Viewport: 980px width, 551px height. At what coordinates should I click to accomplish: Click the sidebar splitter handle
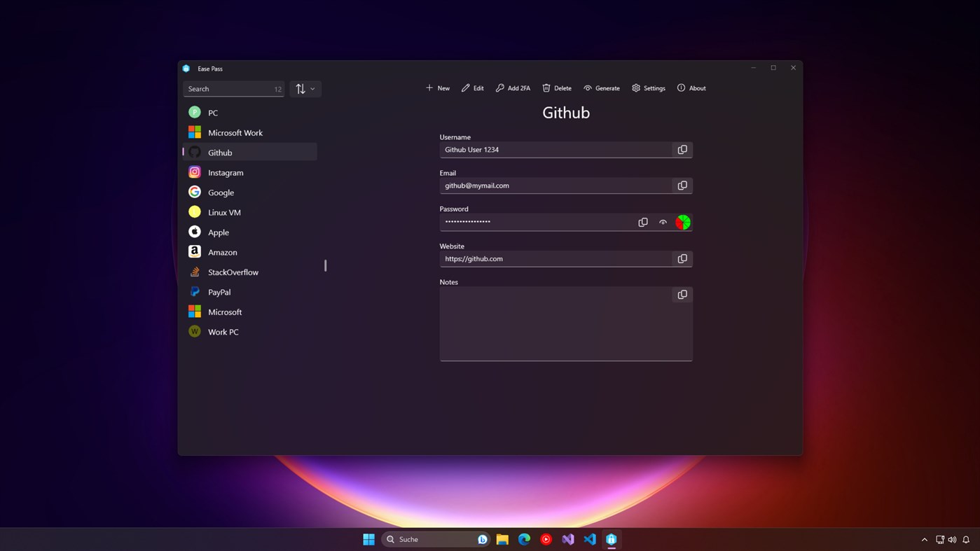tap(326, 265)
